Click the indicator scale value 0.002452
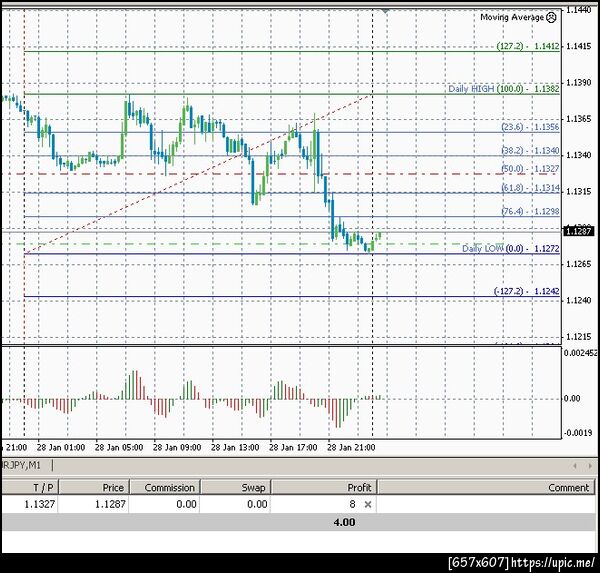Viewport: 600px width, 573px height. click(x=580, y=353)
